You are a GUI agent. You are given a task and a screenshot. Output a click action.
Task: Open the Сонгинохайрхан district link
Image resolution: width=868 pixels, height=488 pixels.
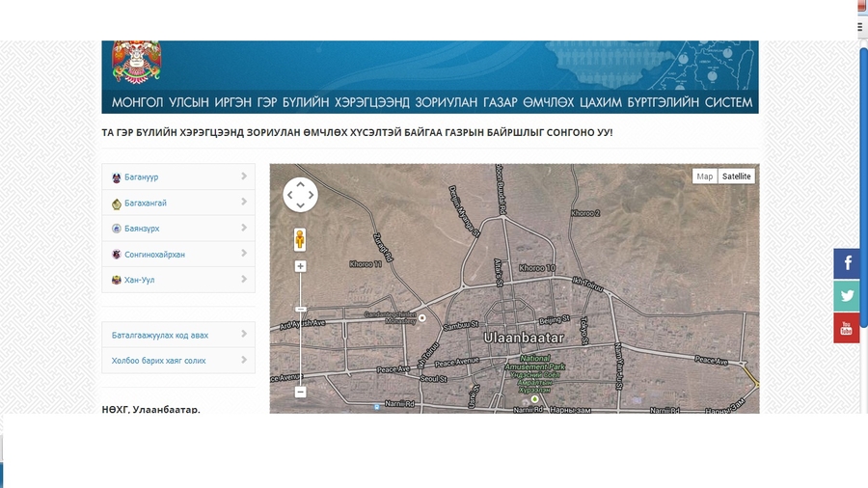154,255
